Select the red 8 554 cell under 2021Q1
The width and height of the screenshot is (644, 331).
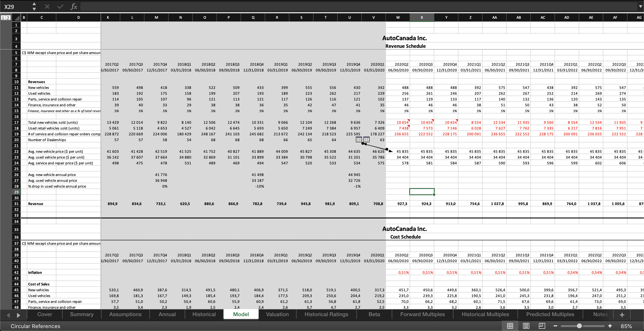tap(470, 122)
